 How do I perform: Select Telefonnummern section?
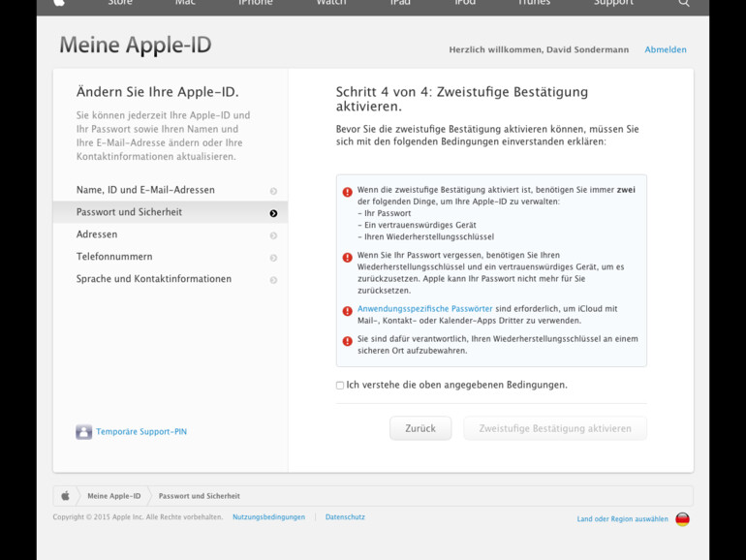click(171, 257)
